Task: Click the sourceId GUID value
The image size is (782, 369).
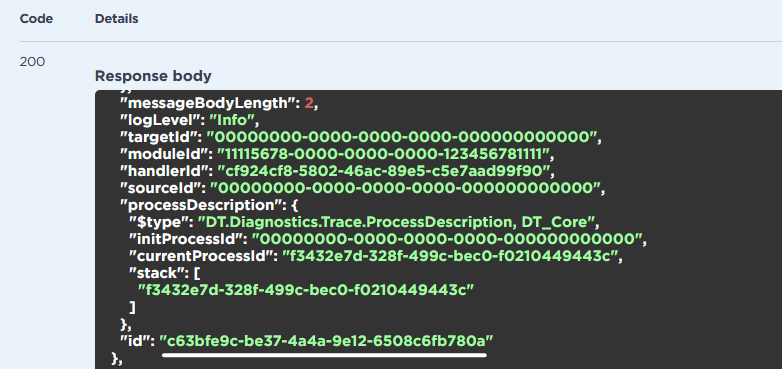Action: 404,188
